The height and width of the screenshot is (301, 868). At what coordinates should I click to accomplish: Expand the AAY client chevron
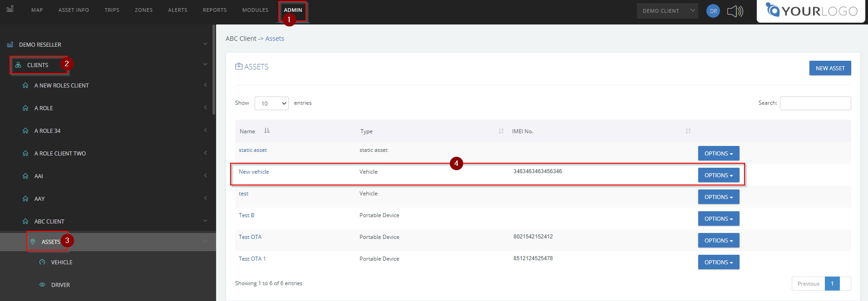click(x=205, y=198)
